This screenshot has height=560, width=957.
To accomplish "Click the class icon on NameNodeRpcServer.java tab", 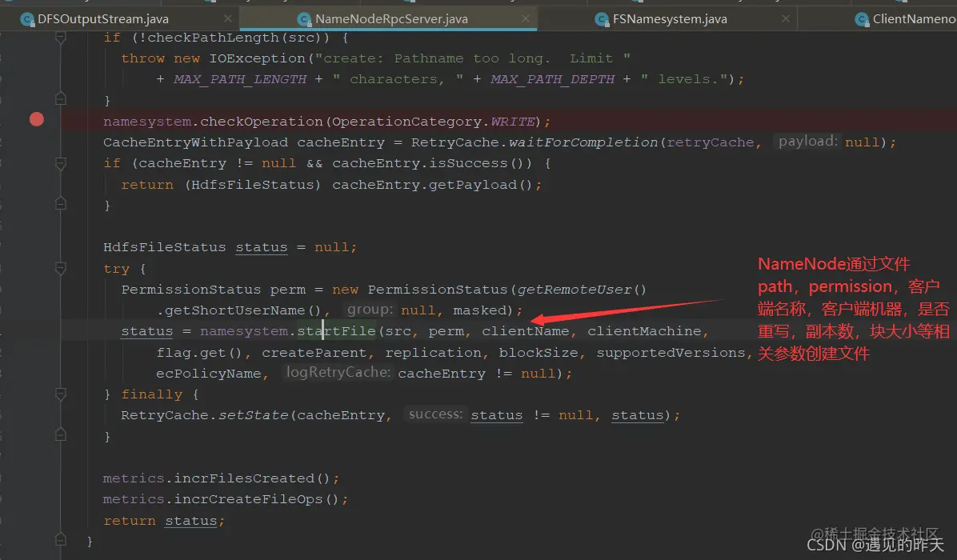I will 304,19.
